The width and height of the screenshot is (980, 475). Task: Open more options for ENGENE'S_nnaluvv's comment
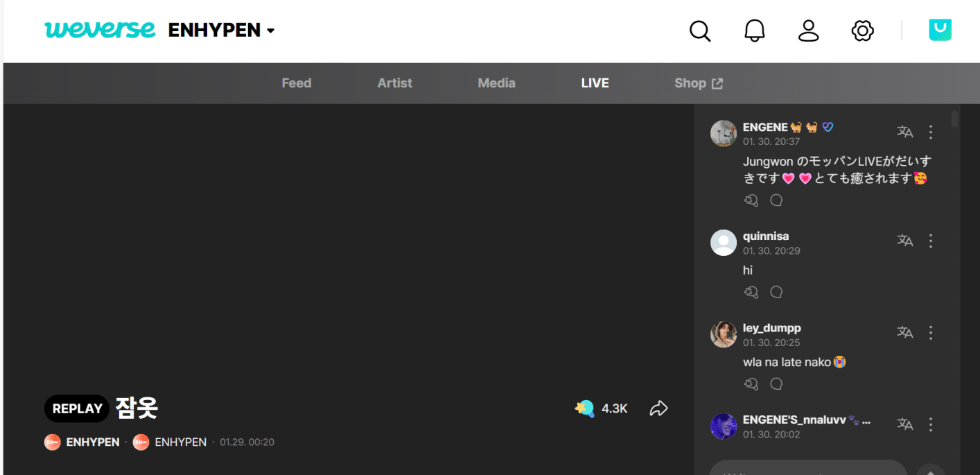click(x=931, y=424)
